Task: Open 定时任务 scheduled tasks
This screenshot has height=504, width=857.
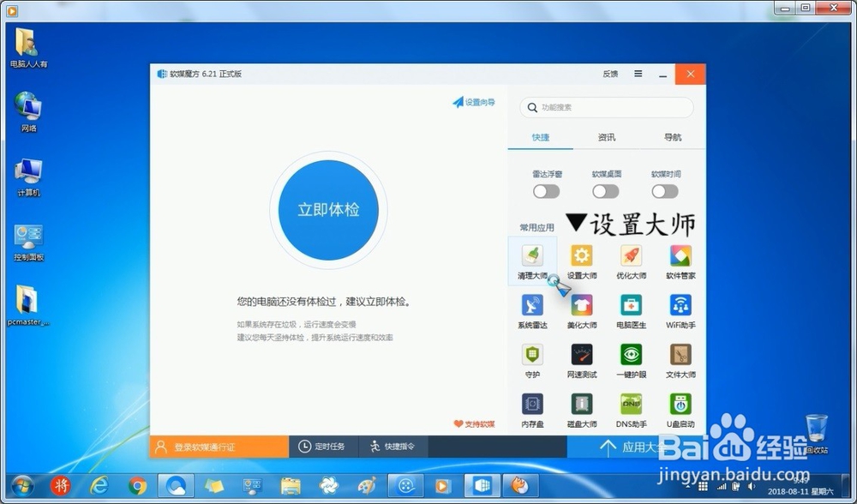Action: (x=323, y=447)
